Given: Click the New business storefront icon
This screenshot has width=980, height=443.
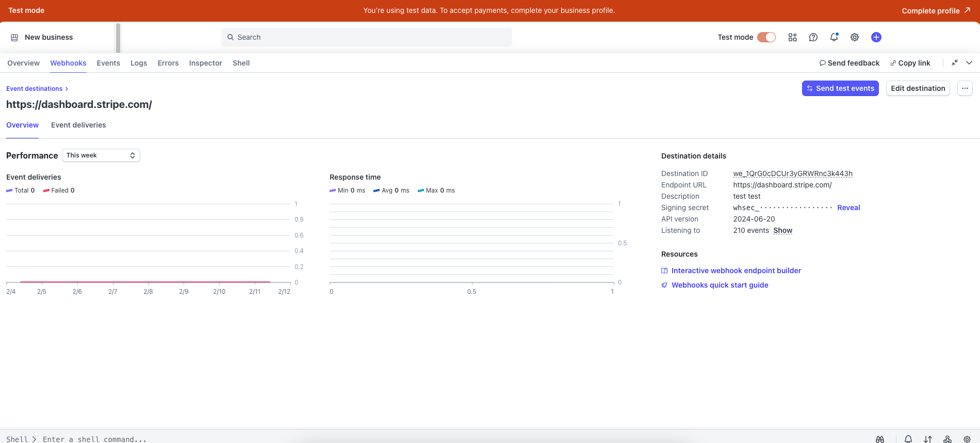Looking at the screenshot, I should click(14, 37).
